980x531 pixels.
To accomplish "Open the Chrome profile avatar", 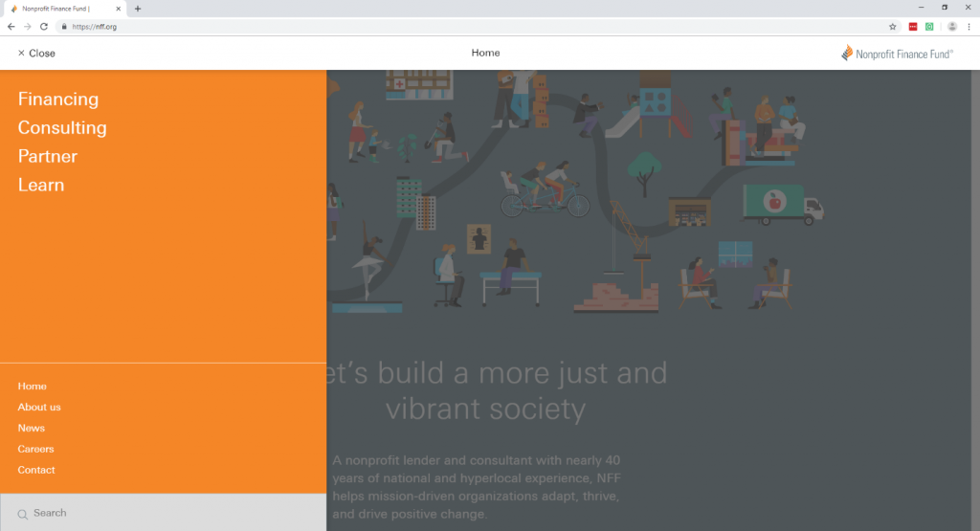I will [x=952, y=27].
